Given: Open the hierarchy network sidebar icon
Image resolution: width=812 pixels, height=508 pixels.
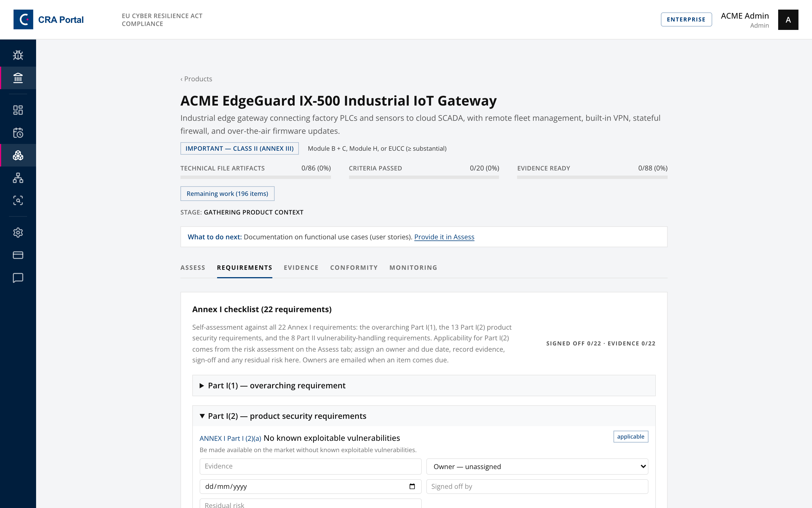Looking at the screenshot, I should 18,178.
